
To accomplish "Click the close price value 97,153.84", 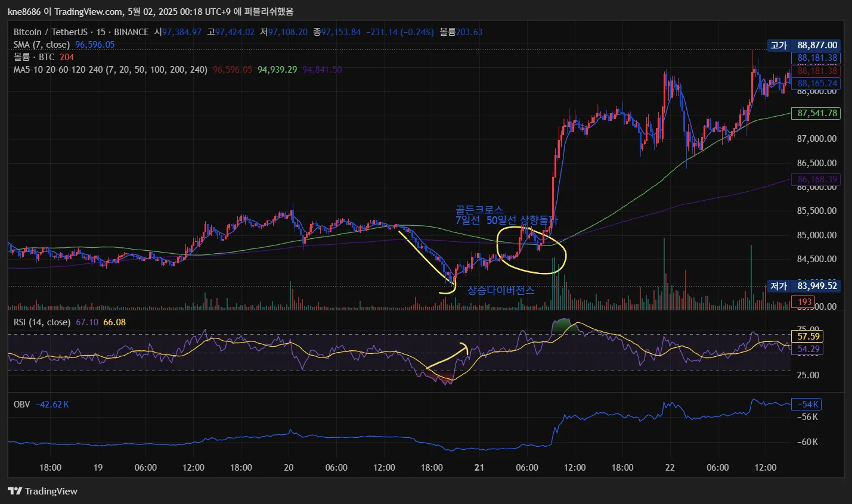I will click(x=341, y=32).
